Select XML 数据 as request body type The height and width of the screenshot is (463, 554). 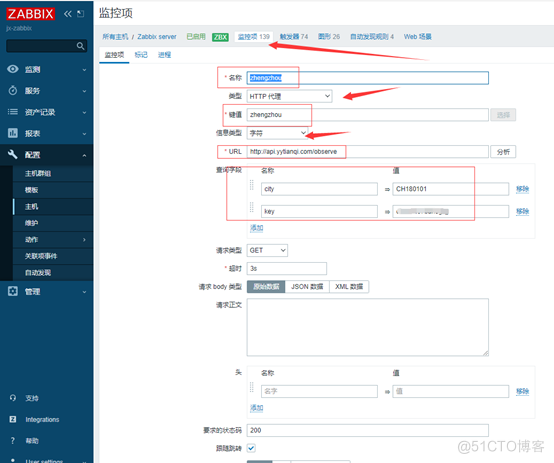coord(349,287)
